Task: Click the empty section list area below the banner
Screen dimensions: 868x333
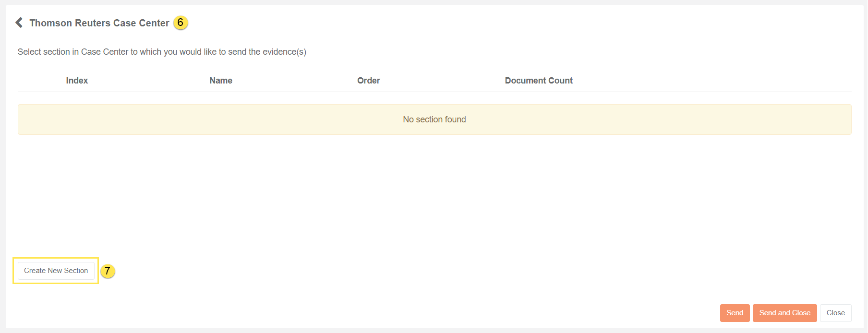Action: pos(434,192)
